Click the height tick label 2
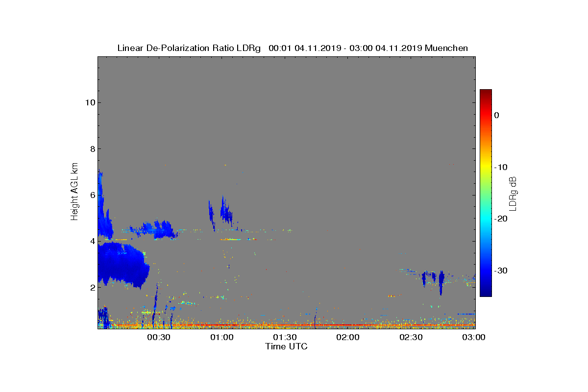 coord(92,287)
